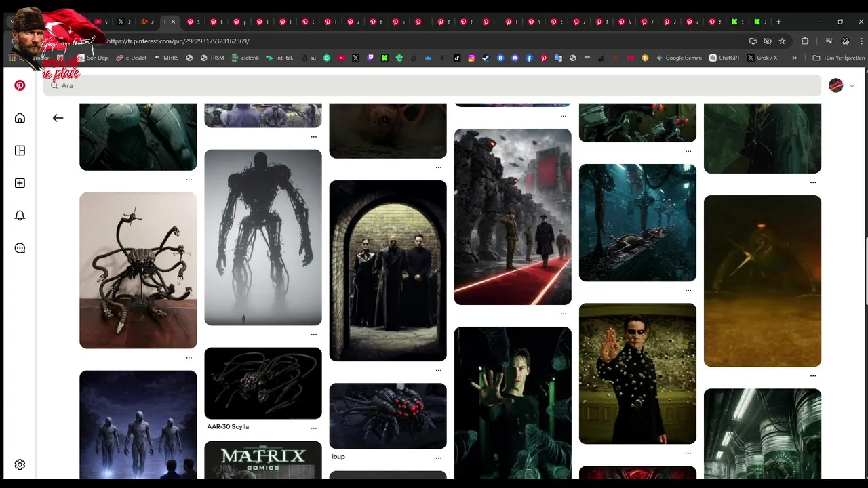Viewport: 868px width, 488px height.
Task: Open the MHRS bookmark
Action: [x=166, y=58]
